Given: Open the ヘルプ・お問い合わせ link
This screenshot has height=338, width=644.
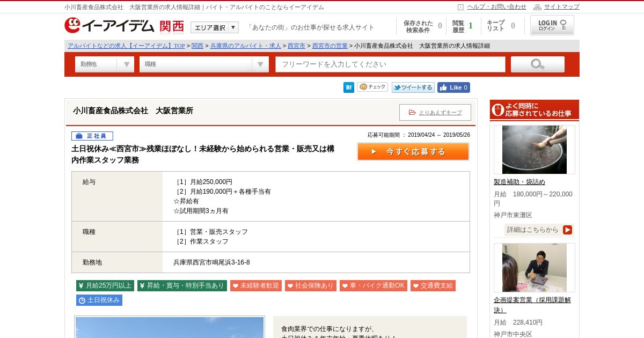Looking at the screenshot, I should click(496, 7).
